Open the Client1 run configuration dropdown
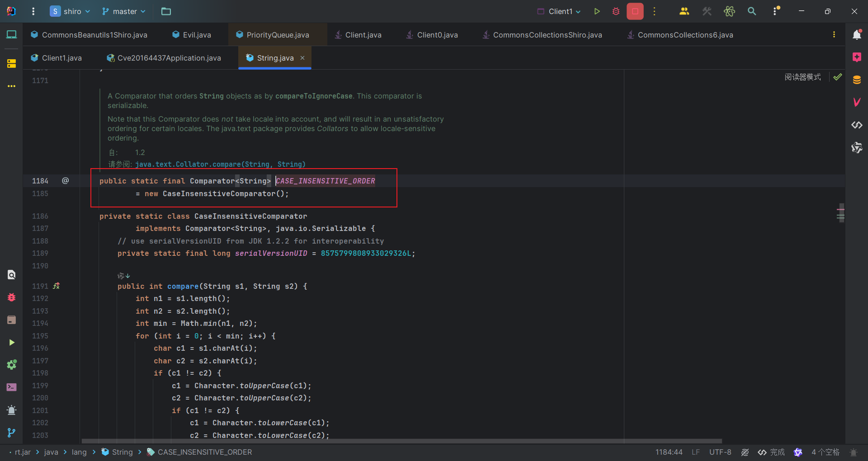The image size is (868, 461). [559, 11]
